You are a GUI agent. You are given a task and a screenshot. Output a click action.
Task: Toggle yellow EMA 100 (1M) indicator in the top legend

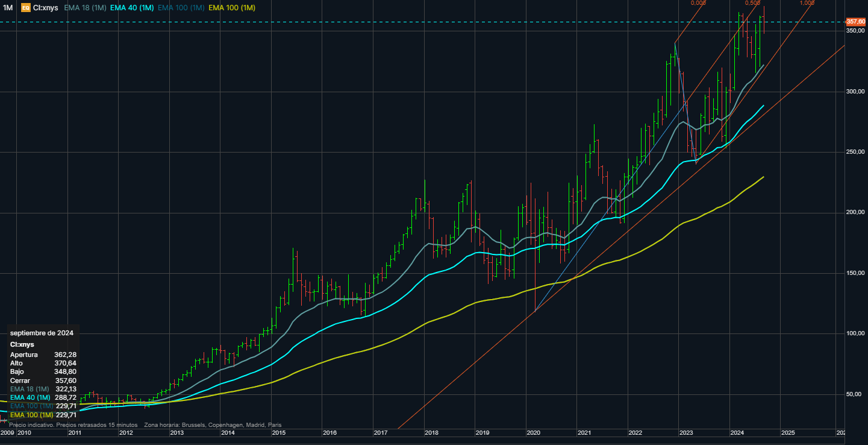tap(231, 8)
